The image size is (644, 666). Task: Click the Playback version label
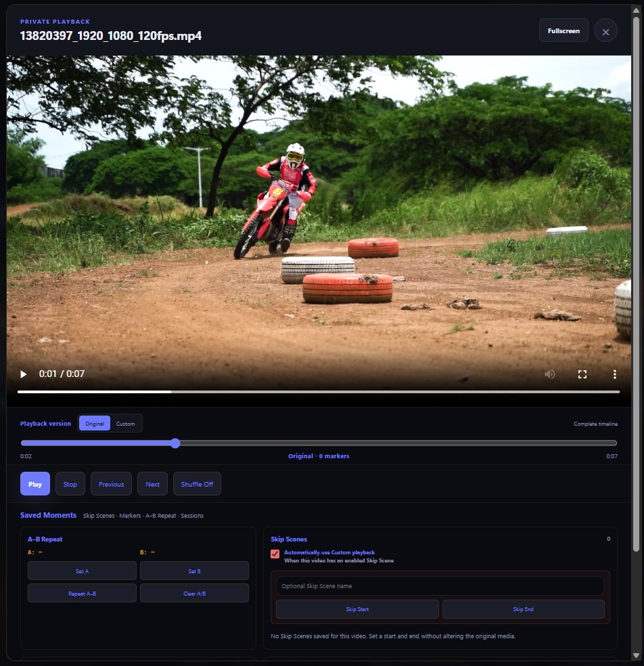click(x=45, y=424)
